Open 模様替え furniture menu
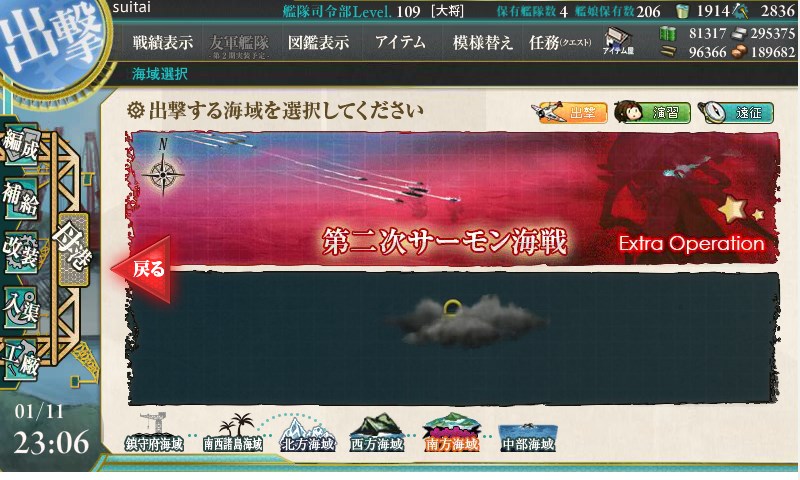Screen dimensions: 800x480 tap(482, 43)
